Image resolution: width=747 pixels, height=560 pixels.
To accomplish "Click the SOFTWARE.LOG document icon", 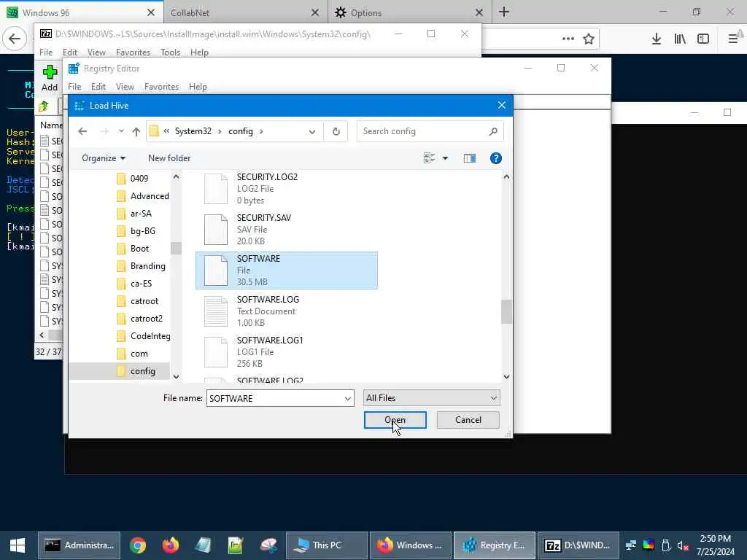I will point(216,311).
